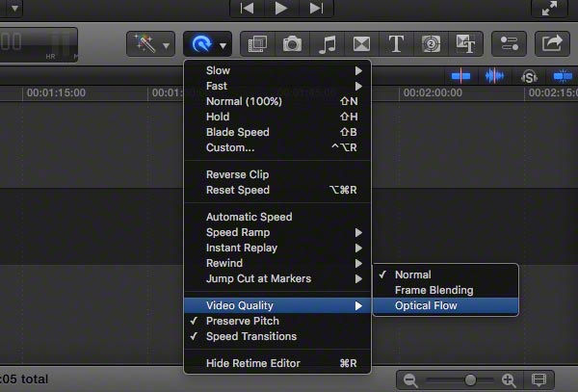
Task: Toggle snapping in the timeline
Action: [563, 76]
